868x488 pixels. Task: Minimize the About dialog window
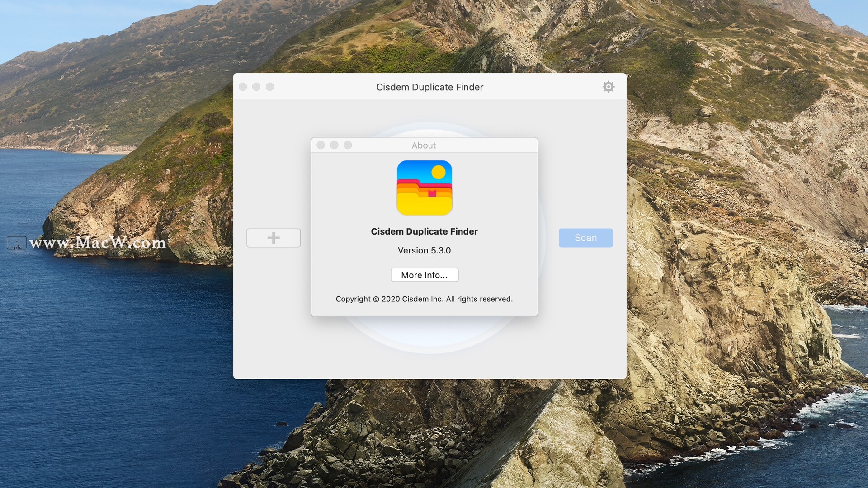(x=335, y=145)
